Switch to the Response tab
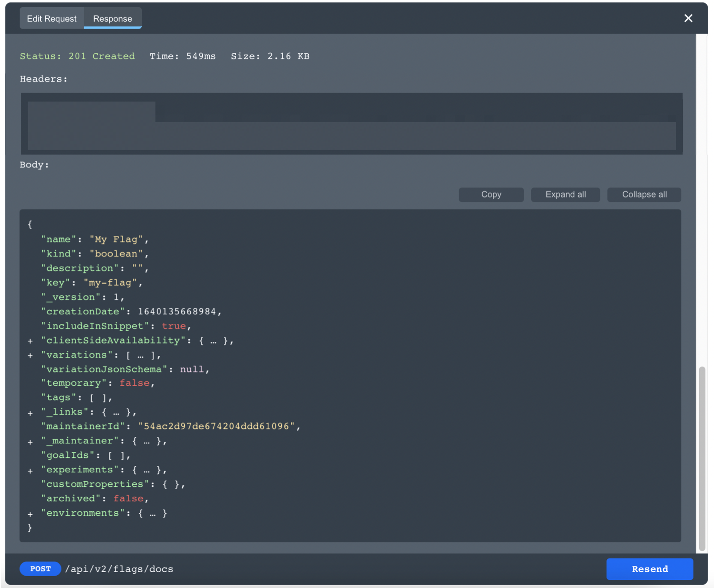Image resolution: width=714 pixels, height=588 pixels. [x=112, y=18]
